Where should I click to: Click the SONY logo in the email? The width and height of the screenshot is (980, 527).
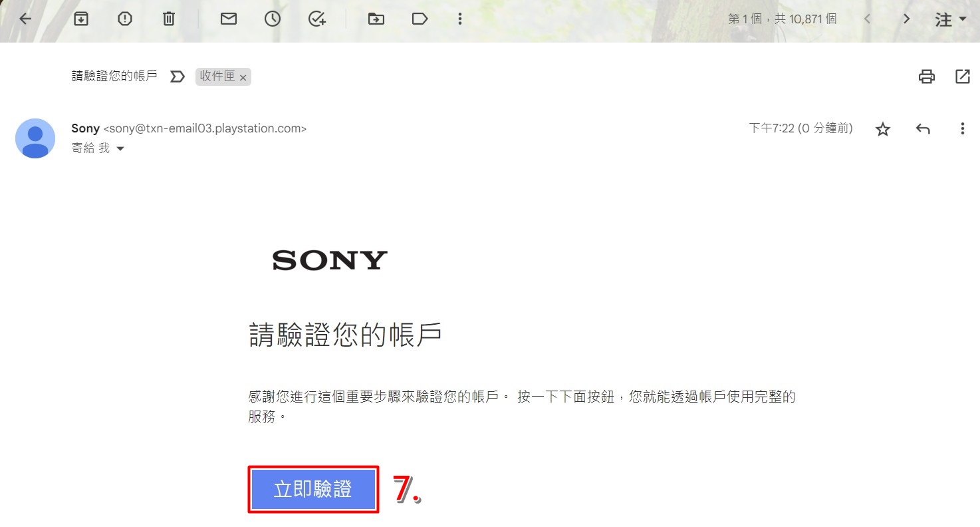click(x=330, y=260)
